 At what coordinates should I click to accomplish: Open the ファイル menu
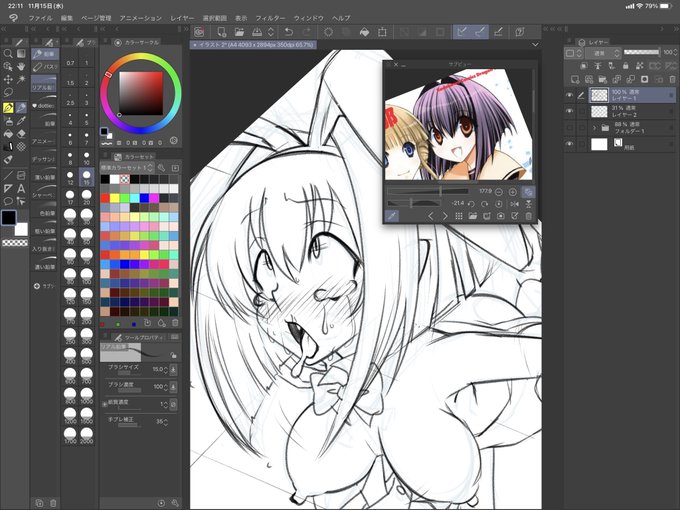40,18
